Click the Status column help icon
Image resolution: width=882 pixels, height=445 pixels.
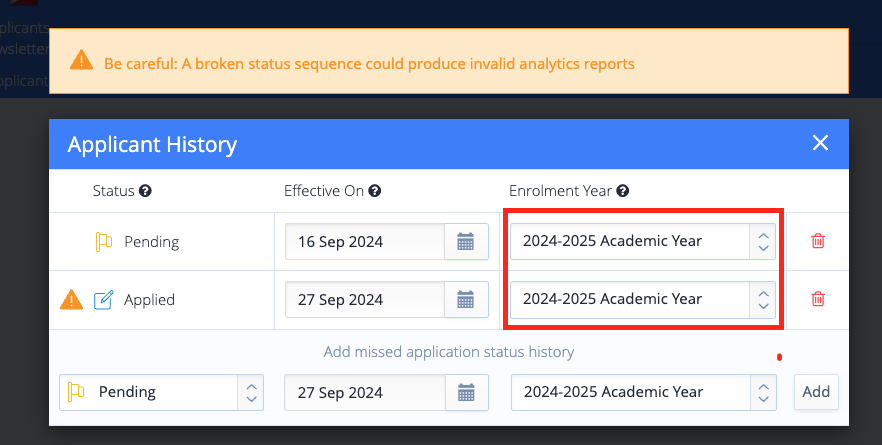click(x=145, y=191)
